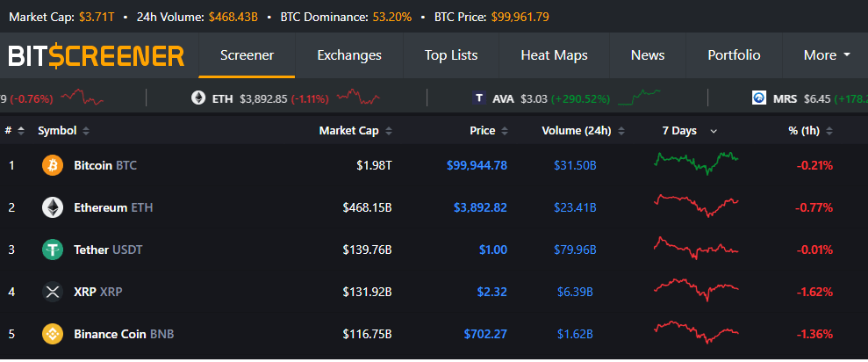Click Tether price $1.00

[x=493, y=250]
